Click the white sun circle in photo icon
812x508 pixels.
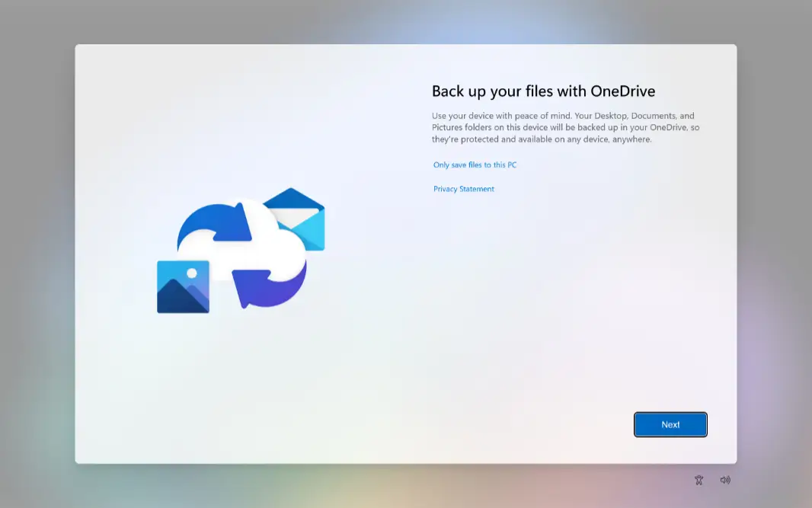(x=192, y=273)
